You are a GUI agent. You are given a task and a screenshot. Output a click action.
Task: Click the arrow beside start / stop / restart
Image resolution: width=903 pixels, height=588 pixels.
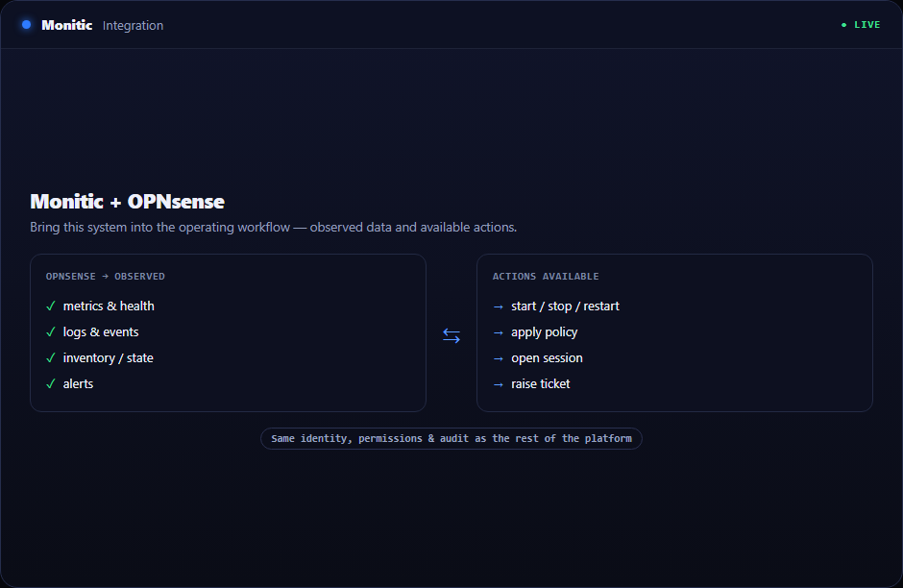(x=499, y=306)
